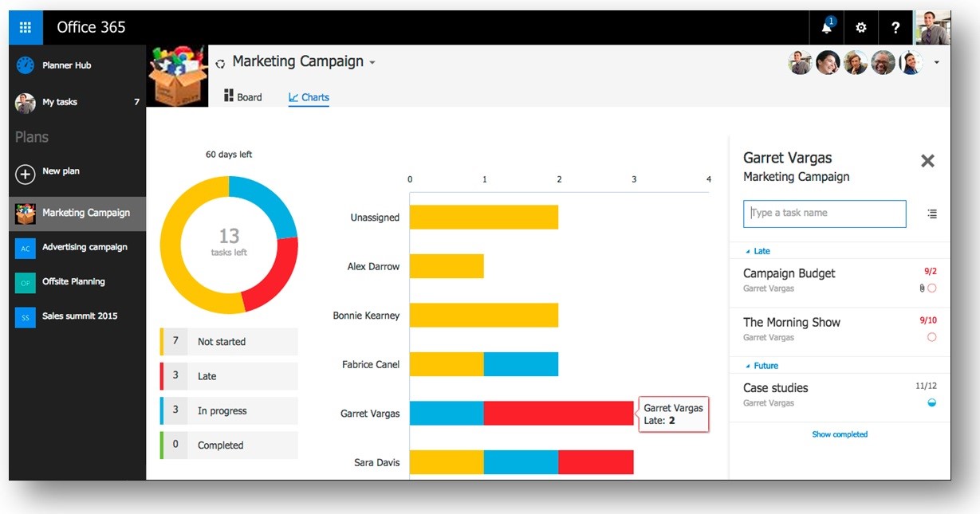980x514 pixels.
Task: Toggle Case studies task progress circle
Action: (931, 403)
